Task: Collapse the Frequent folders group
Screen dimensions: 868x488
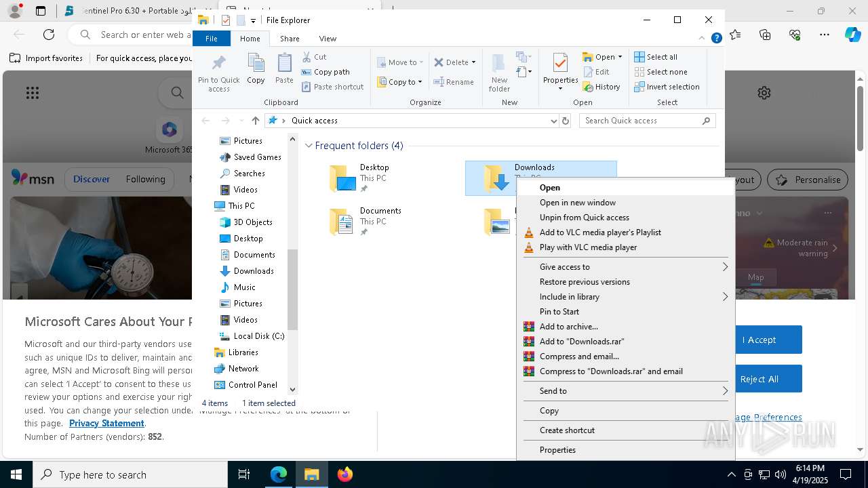Action: point(309,146)
